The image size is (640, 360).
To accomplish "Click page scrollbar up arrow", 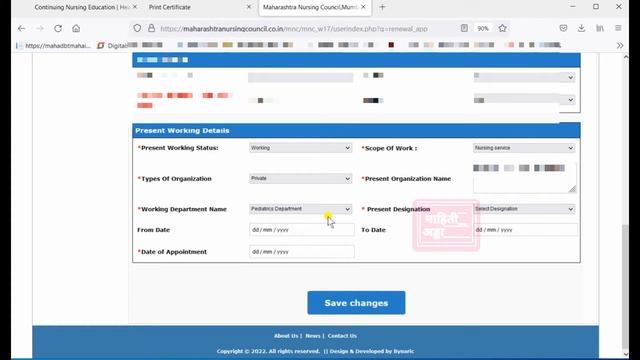I will tap(626, 57).
